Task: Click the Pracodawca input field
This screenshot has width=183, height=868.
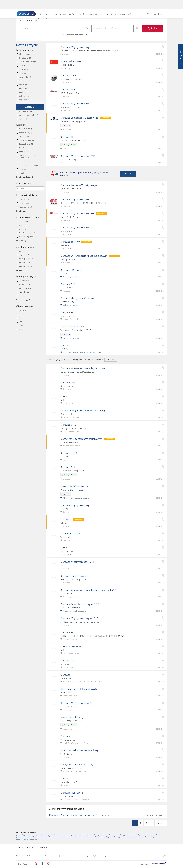Action: coord(30,189)
